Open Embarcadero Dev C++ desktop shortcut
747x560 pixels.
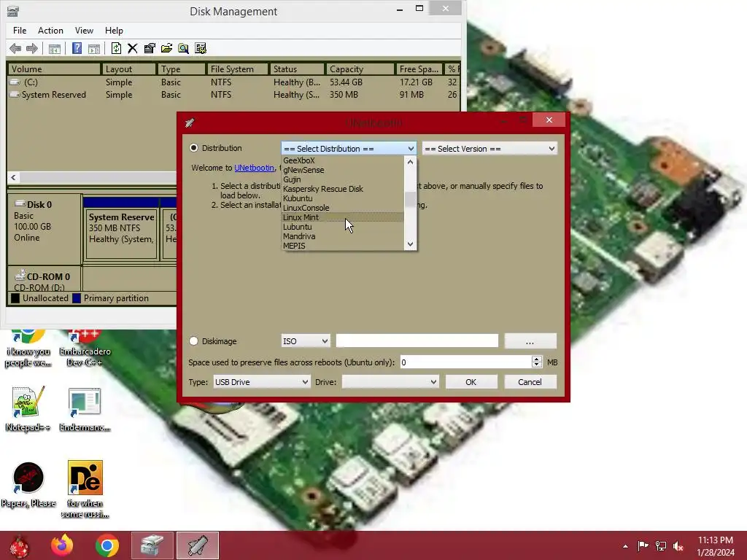[x=85, y=348]
